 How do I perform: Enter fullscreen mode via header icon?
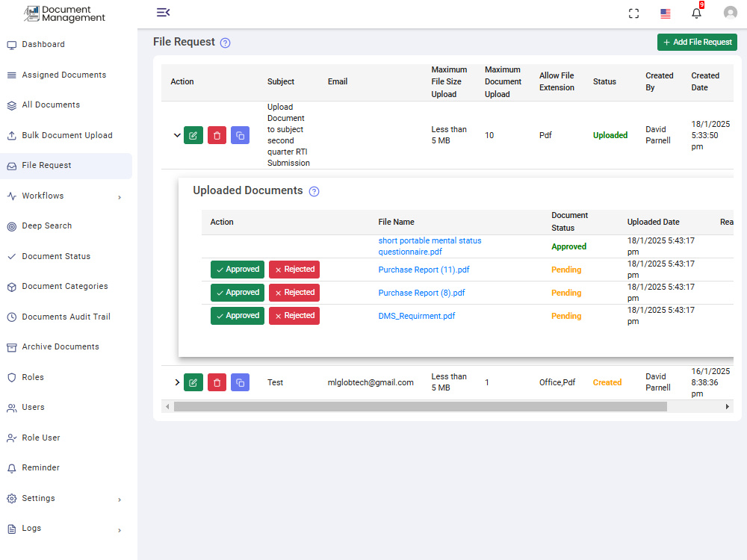pos(633,13)
